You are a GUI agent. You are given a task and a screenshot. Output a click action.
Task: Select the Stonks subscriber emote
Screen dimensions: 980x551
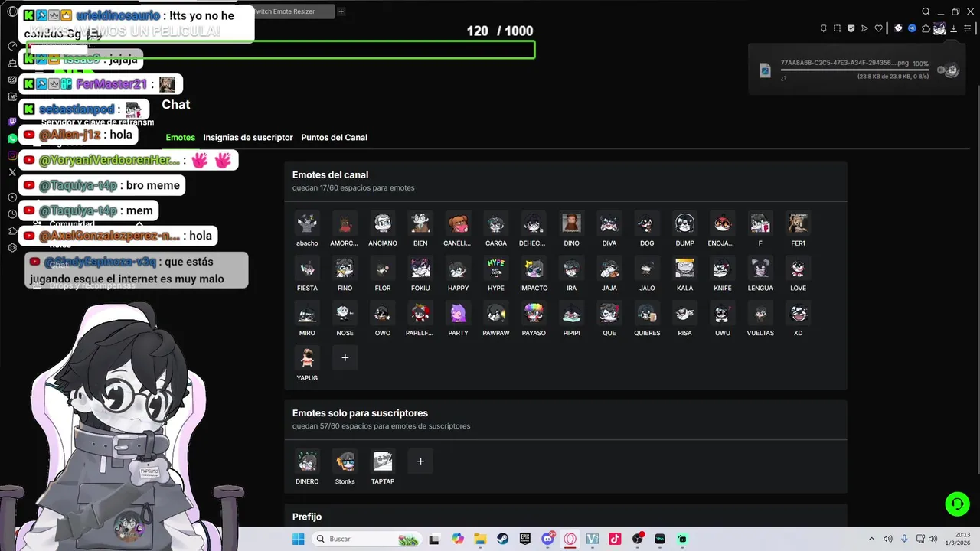click(x=345, y=461)
